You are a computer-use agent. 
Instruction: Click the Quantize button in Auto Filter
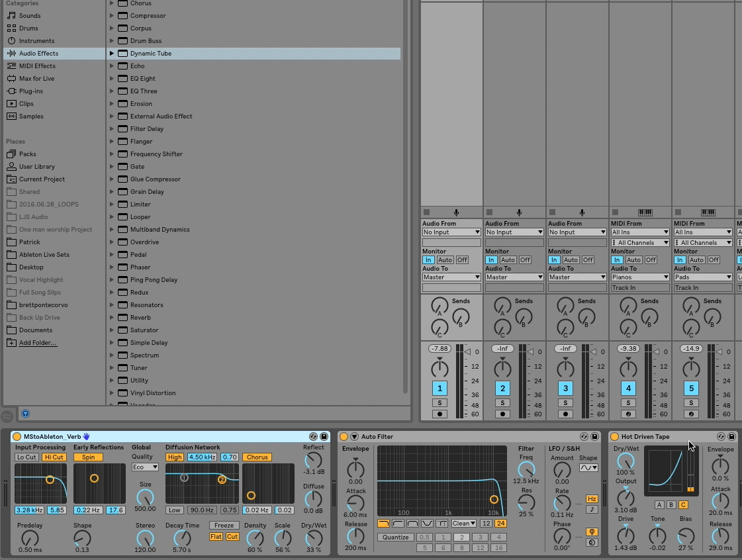coord(395,537)
